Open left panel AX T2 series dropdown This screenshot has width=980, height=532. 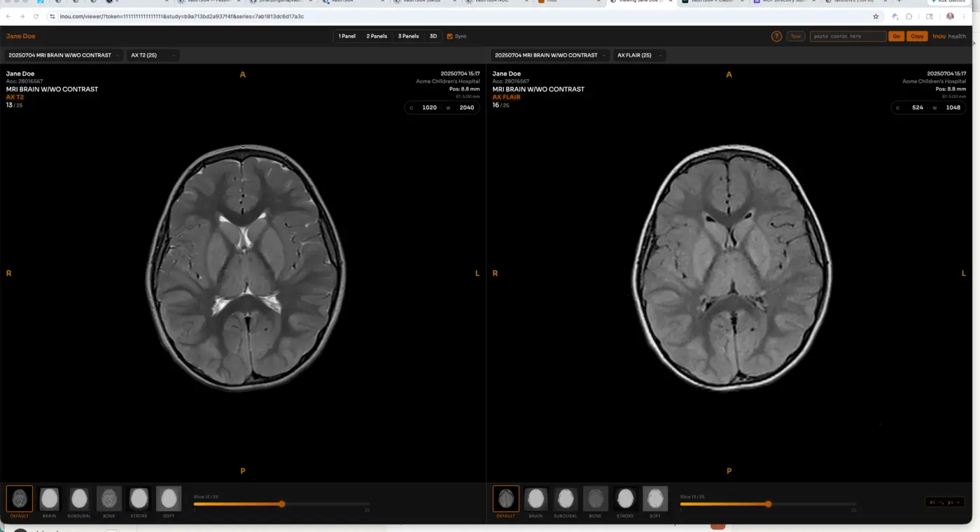153,55
